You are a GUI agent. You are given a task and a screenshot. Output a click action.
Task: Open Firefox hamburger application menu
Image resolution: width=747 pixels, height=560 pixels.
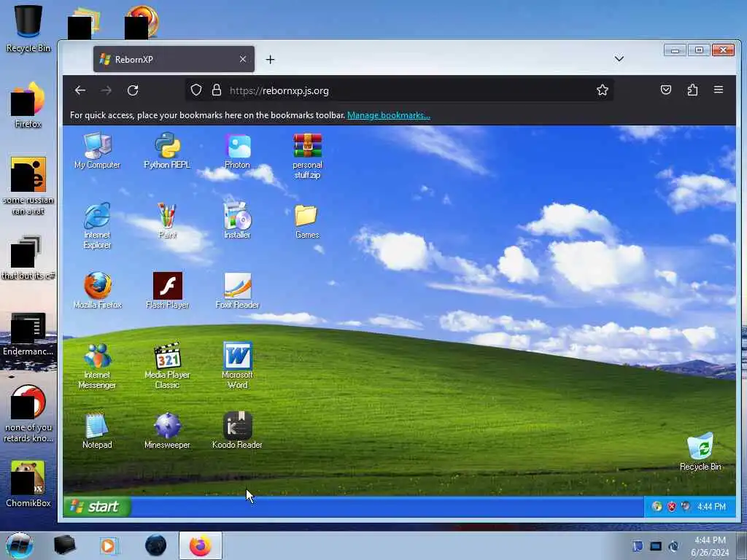[719, 90]
